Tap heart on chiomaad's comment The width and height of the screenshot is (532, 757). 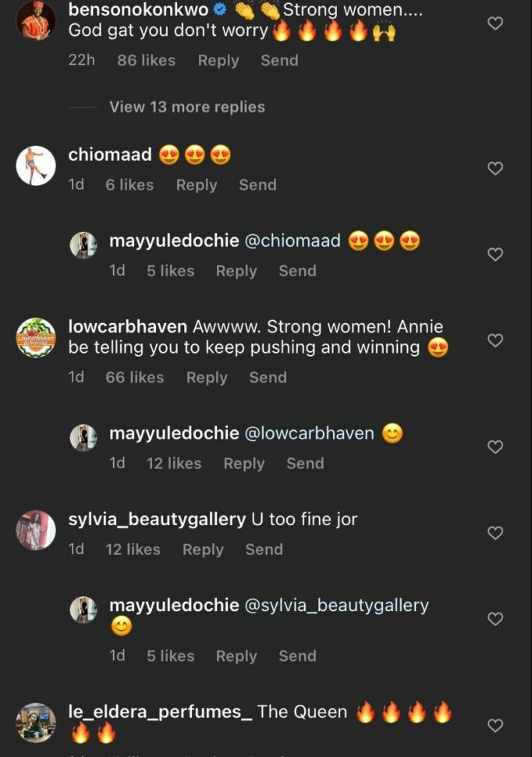495,169
